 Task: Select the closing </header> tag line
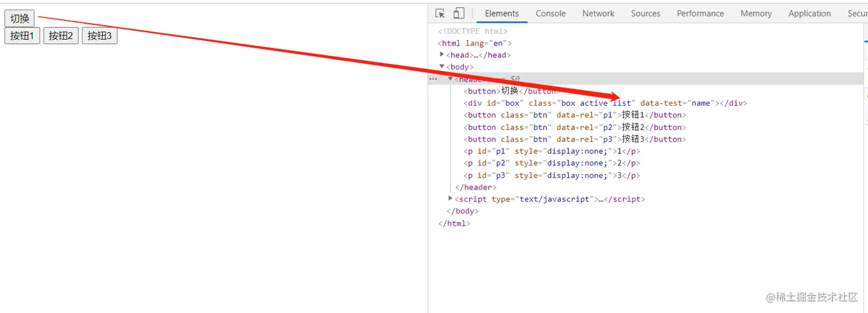[476, 187]
